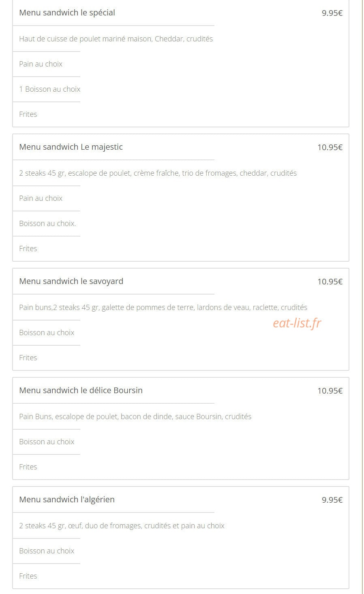Image resolution: width=364 pixels, height=594 pixels.
Task: Select the 9.95€ price of le spécial
Action: click(332, 13)
